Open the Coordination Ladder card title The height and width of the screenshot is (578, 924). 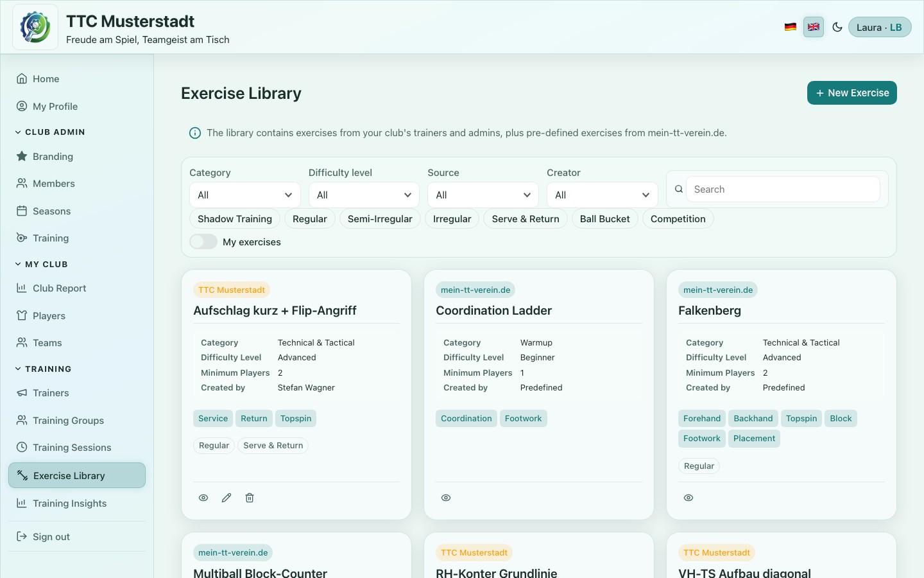click(494, 310)
